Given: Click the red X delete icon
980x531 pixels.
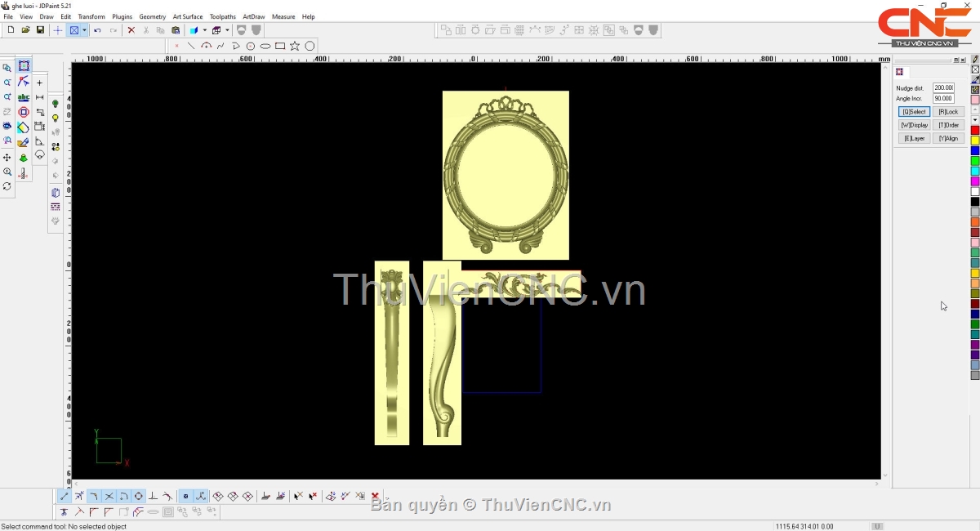Looking at the screenshot, I should click(x=131, y=30).
